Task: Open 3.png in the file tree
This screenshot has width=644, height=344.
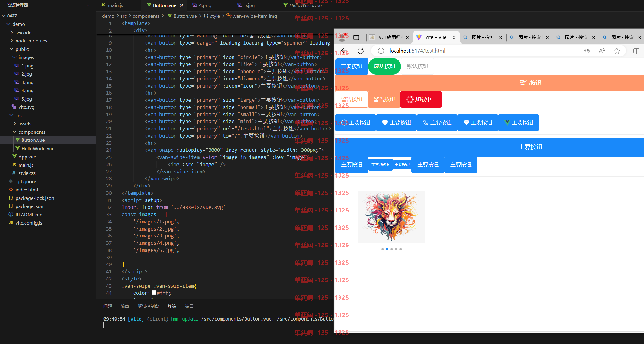Action: click(x=27, y=82)
